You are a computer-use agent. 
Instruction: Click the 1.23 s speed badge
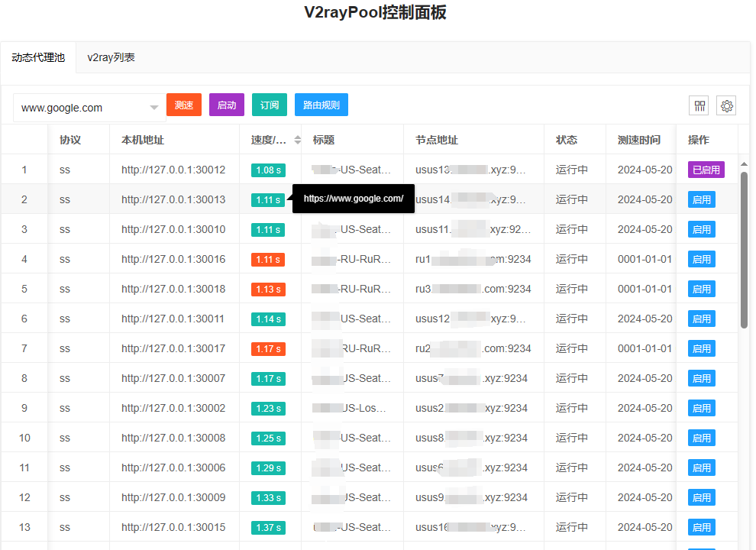click(x=268, y=409)
